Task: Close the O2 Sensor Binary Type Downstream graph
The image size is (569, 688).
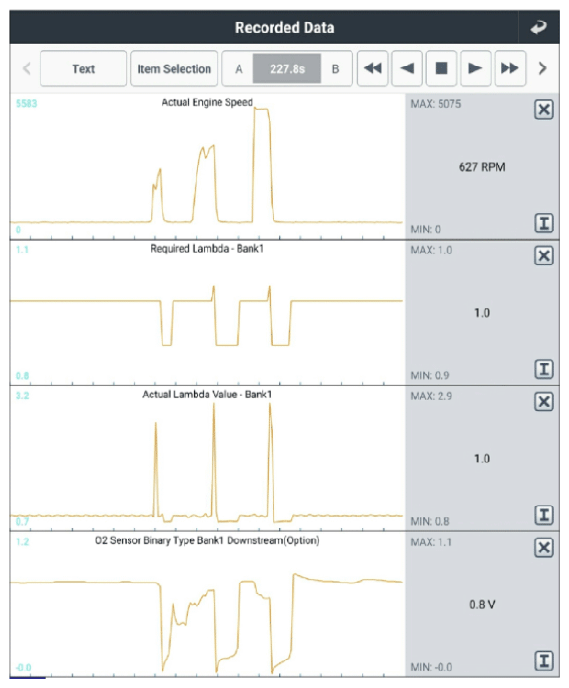Action: coord(544,548)
